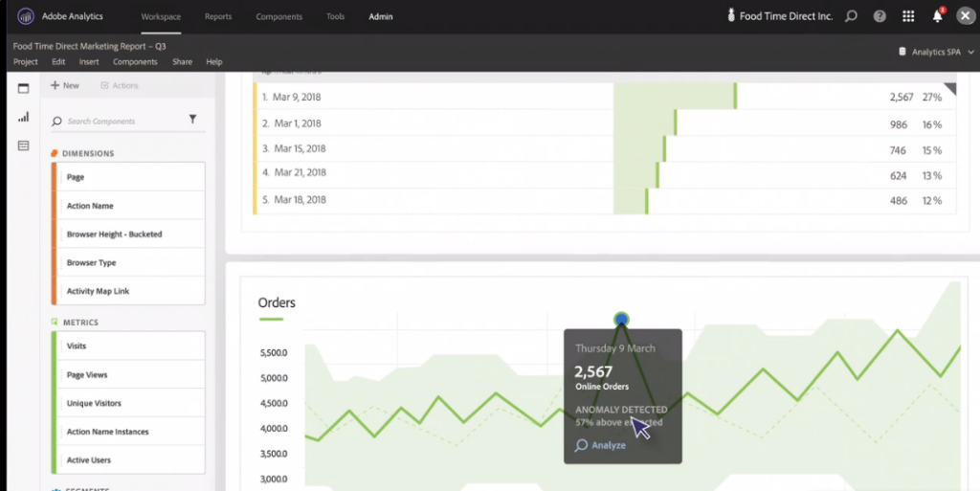
Task: Click the Orders chart title
Action: coord(277,303)
